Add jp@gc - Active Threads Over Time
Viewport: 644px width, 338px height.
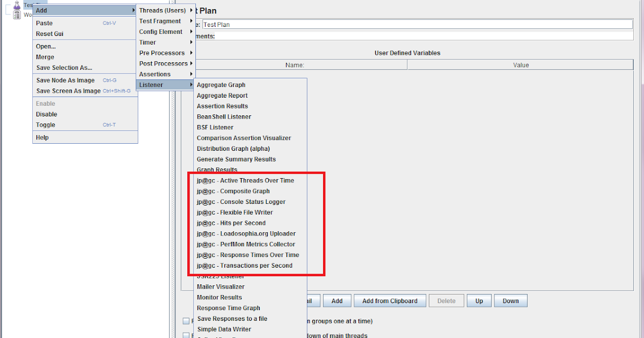(x=250, y=180)
